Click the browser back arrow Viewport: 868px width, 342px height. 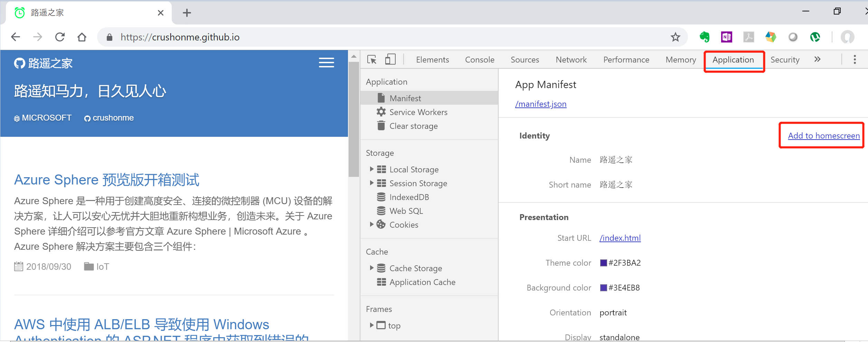[x=16, y=37]
